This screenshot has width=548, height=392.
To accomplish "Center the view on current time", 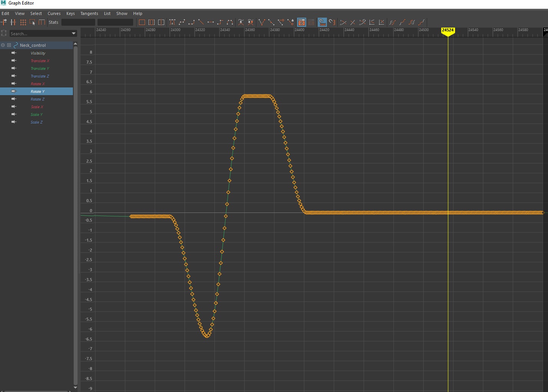I will coord(161,22).
